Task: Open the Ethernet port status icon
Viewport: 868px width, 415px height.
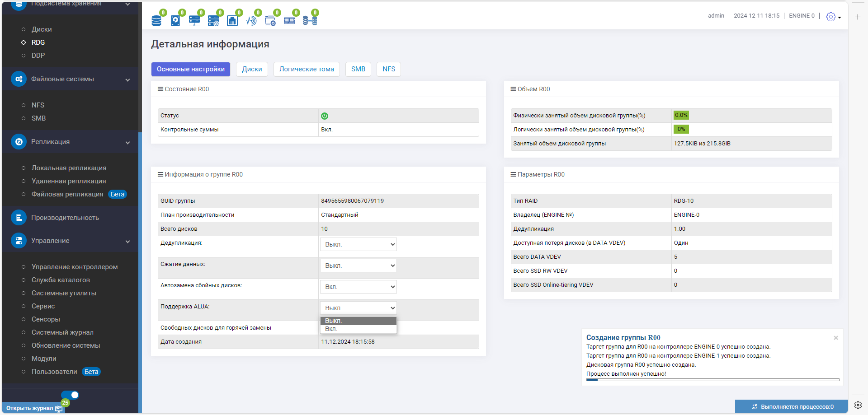Action: coord(232,20)
